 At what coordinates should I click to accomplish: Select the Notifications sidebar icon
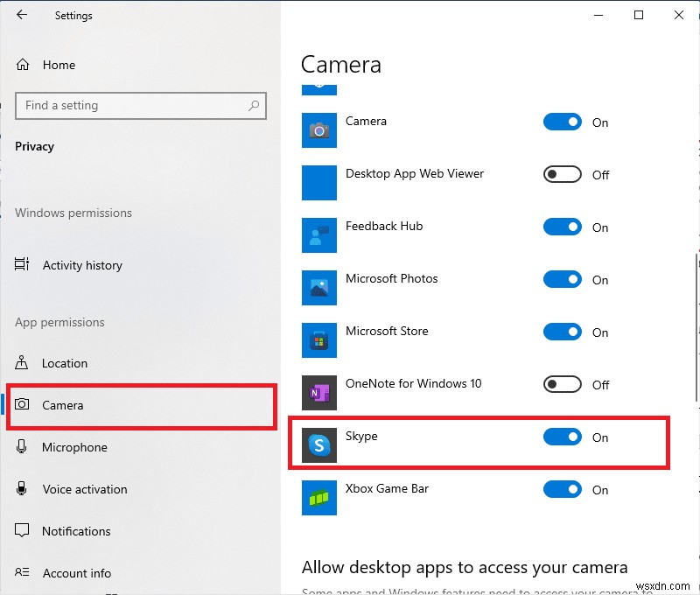click(x=22, y=530)
